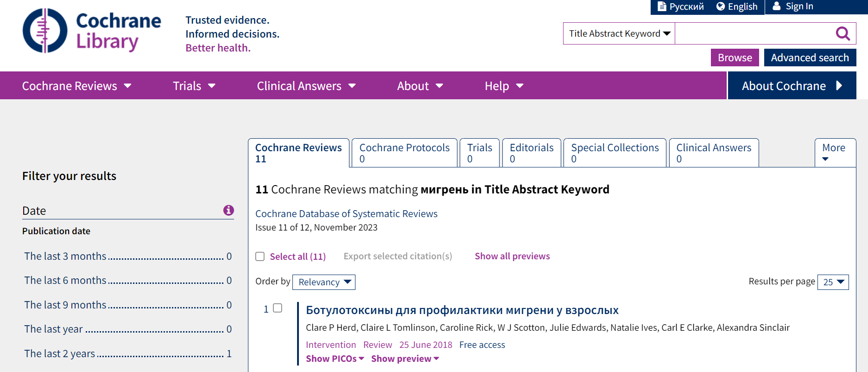The height and width of the screenshot is (372, 868).
Task: Check the box for result 1
Action: [278, 308]
